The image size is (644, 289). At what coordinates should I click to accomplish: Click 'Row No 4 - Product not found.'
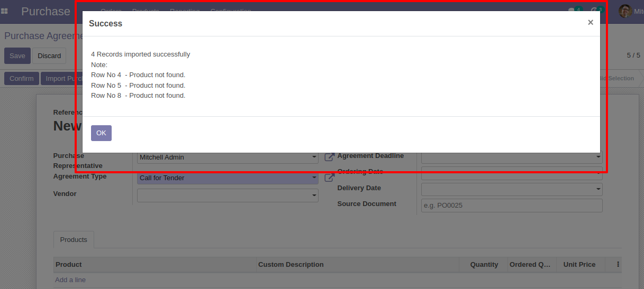pyautogui.click(x=138, y=75)
